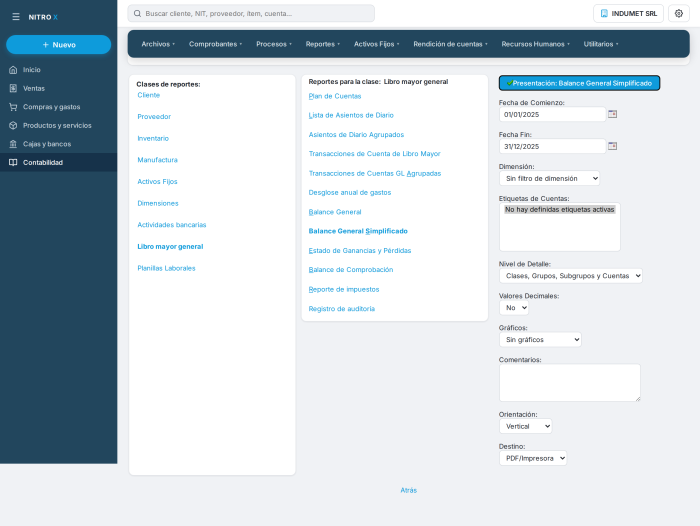The width and height of the screenshot is (700, 526).
Task: Open Desglose anual de gastos report
Action: 350,192
